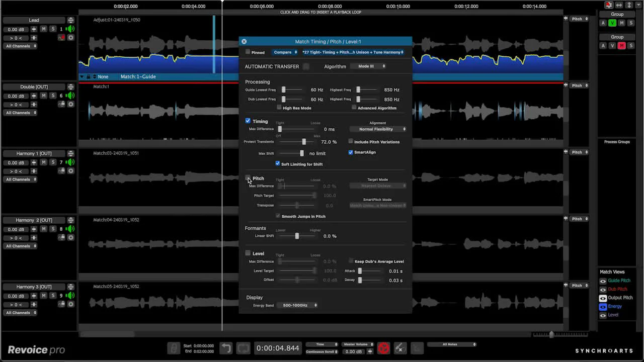This screenshot has height=362, width=644.
Task: Toggle the Dub Pitch visibility in Match Views
Action: 603,289
